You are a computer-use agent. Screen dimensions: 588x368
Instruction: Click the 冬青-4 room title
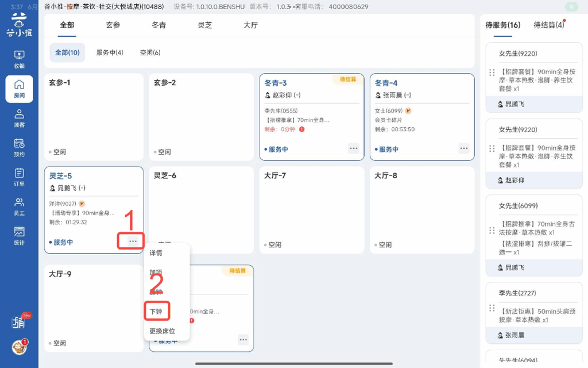(386, 83)
